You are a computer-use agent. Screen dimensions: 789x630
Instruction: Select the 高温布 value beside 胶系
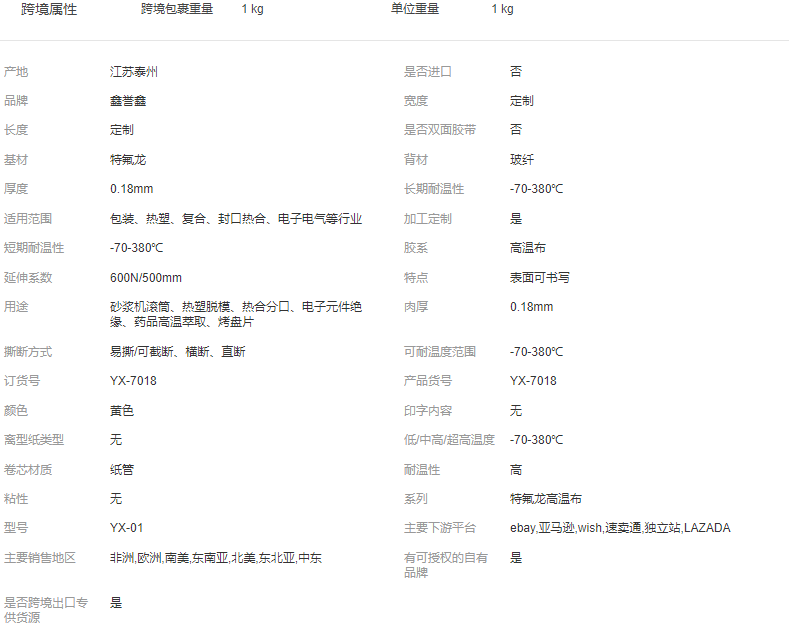(x=528, y=248)
